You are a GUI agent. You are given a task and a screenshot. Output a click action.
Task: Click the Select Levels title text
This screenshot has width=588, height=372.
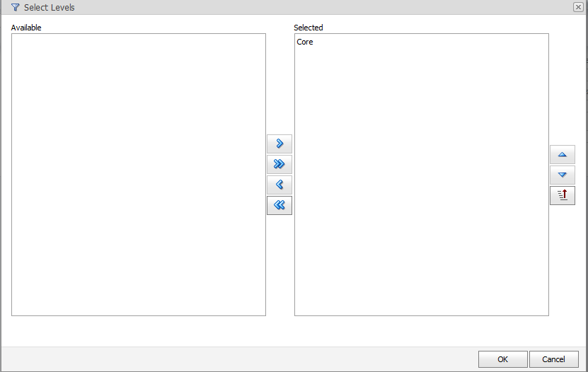pyautogui.click(x=50, y=7)
